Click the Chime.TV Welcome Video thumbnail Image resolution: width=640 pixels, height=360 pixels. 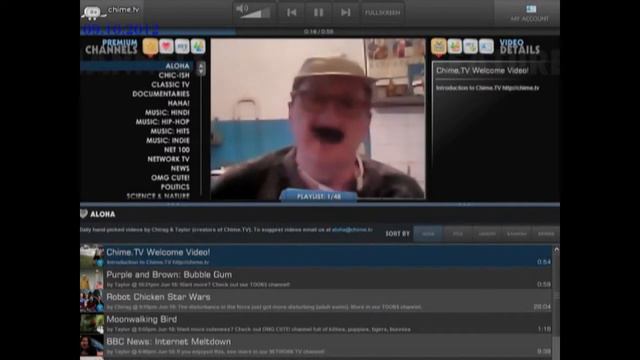92,256
